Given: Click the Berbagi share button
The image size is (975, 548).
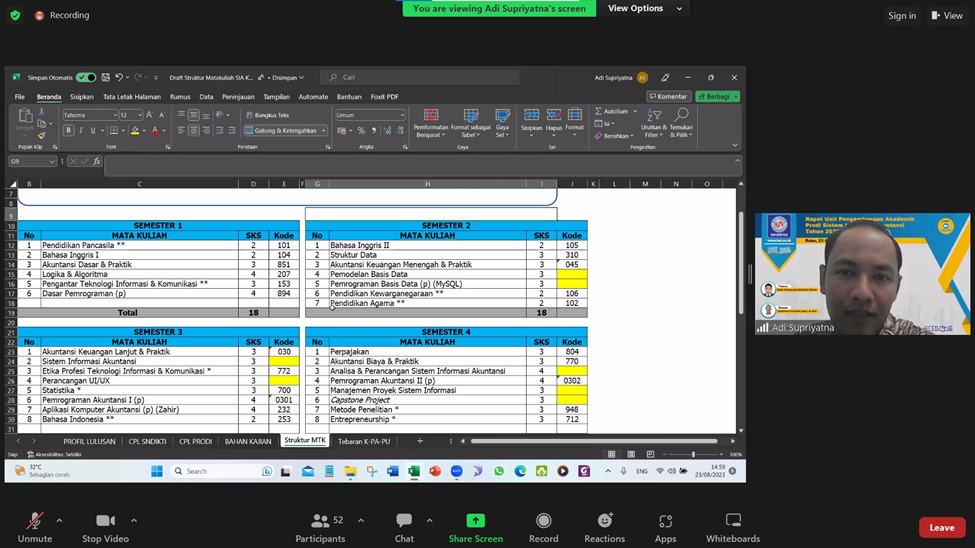Looking at the screenshot, I should pyautogui.click(x=717, y=97).
